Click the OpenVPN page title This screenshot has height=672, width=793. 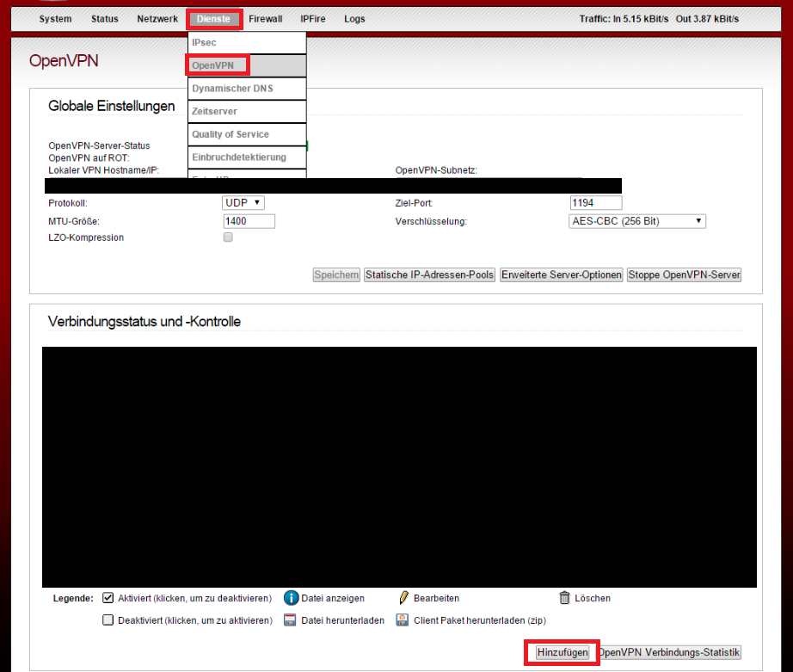[x=64, y=61]
